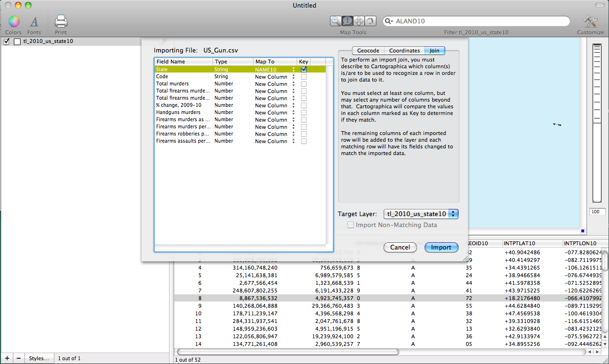Open the Customize toolbar tools icon

point(590,21)
